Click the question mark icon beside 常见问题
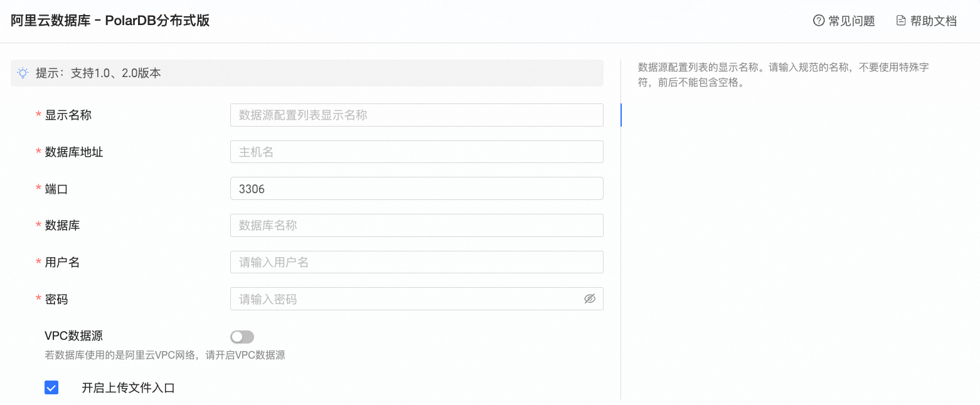This screenshot has height=405, width=980. click(x=819, y=21)
